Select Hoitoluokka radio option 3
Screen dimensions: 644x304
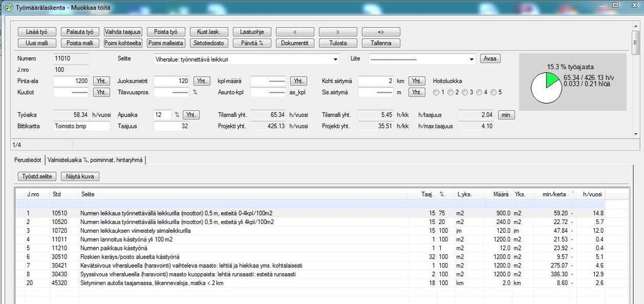[x=465, y=93]
